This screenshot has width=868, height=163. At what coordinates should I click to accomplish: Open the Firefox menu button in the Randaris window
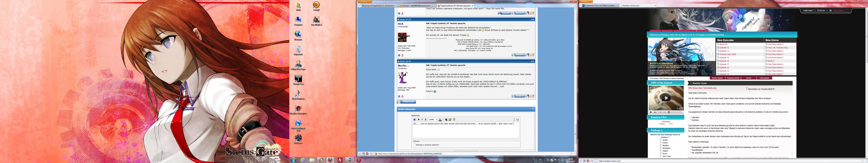[x=586, y=1]
